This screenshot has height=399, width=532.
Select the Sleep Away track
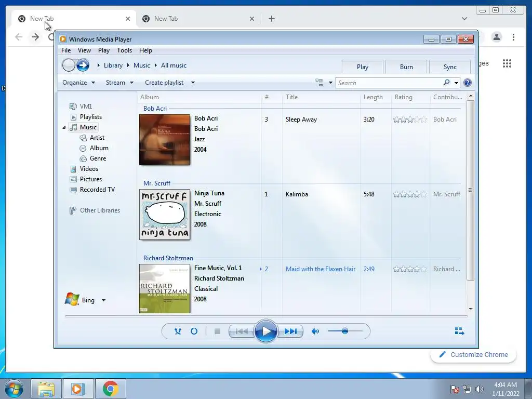pos(301,119)
